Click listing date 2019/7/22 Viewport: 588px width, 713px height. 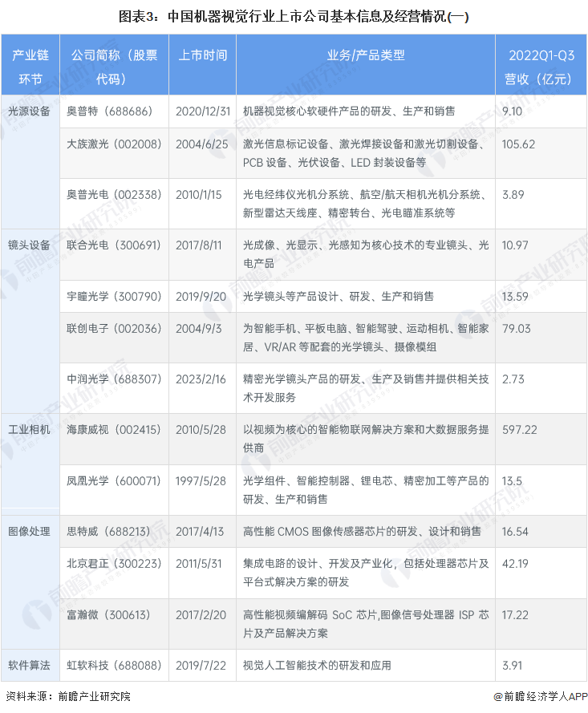tap(201, 666)
